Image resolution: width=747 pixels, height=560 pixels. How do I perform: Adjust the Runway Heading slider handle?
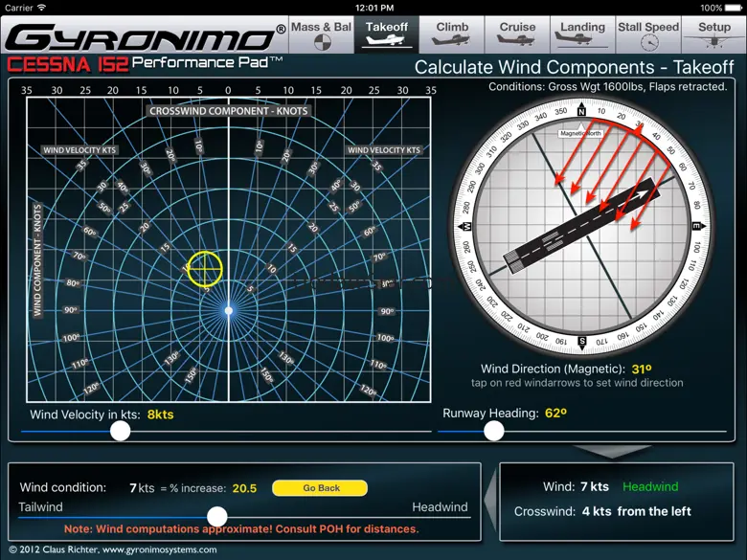[x=493, y=432]
